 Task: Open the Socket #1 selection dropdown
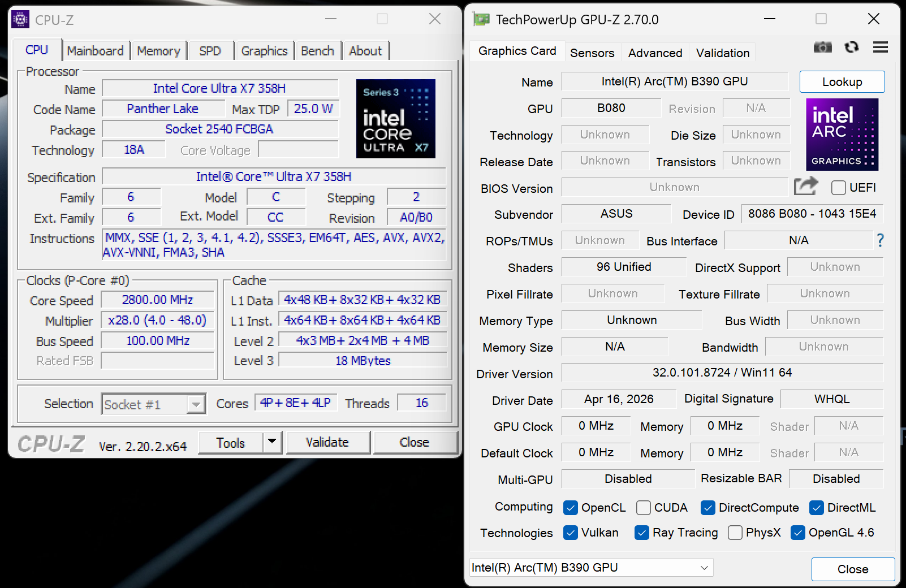point(153,404)
